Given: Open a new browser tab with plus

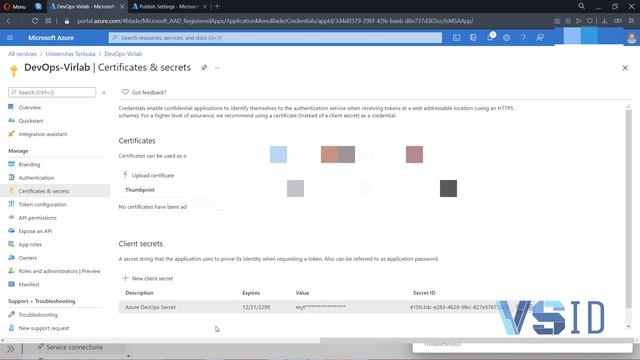Looking at the screenshot, I should (217, 7).
